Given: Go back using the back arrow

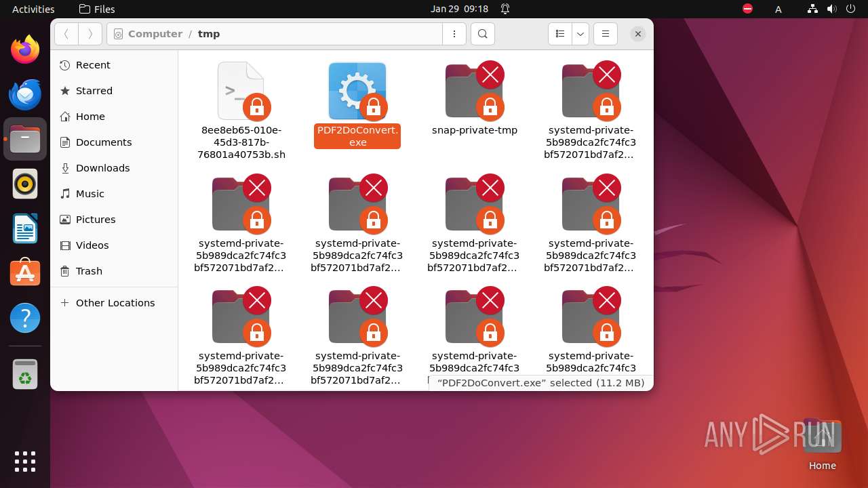Looking at the screenshot, I should 66,34.
